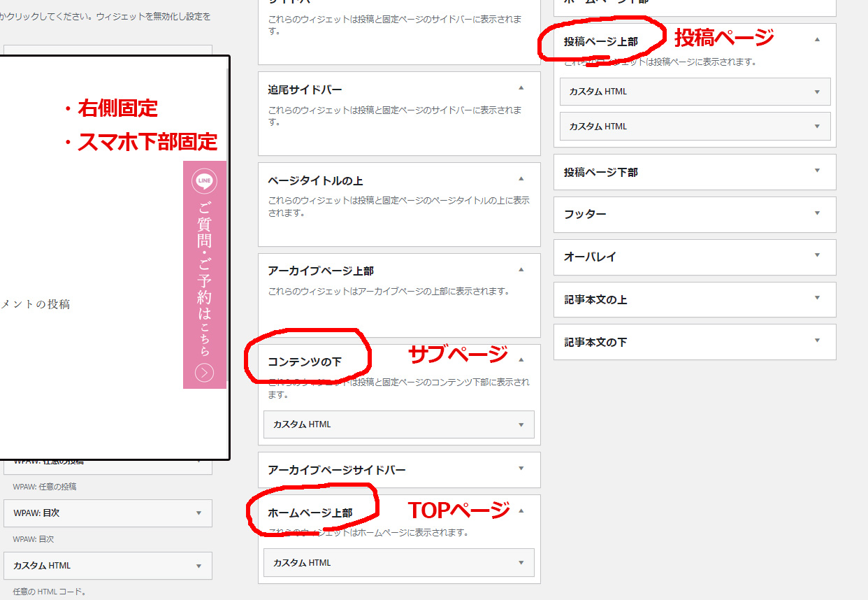This screenshot has height=600, width=868.
Task: Open カスタム HTML widget under ホームページ上部
Action: point(398,563)
